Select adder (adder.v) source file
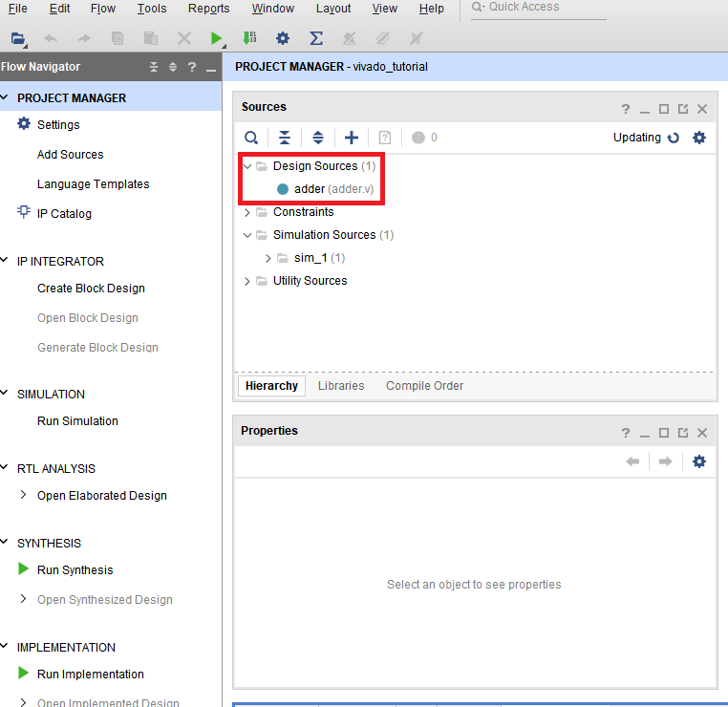This screenshot has width=728, height=707. pos(325,189)
